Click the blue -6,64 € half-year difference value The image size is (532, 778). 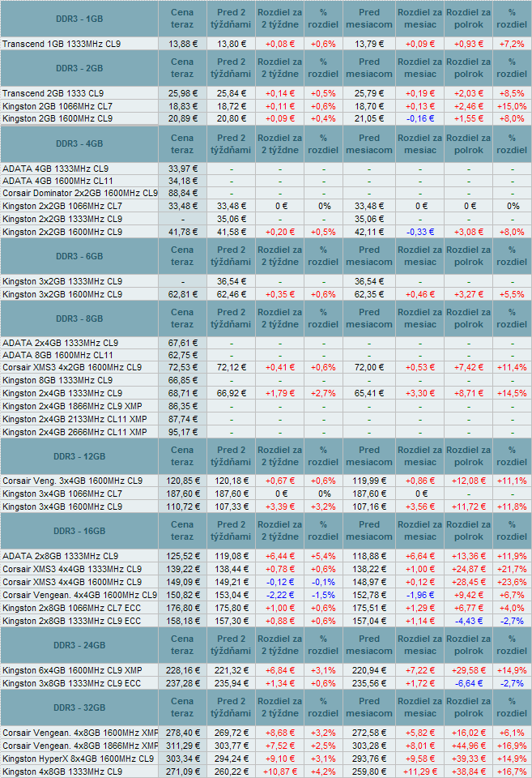point(469,683)
